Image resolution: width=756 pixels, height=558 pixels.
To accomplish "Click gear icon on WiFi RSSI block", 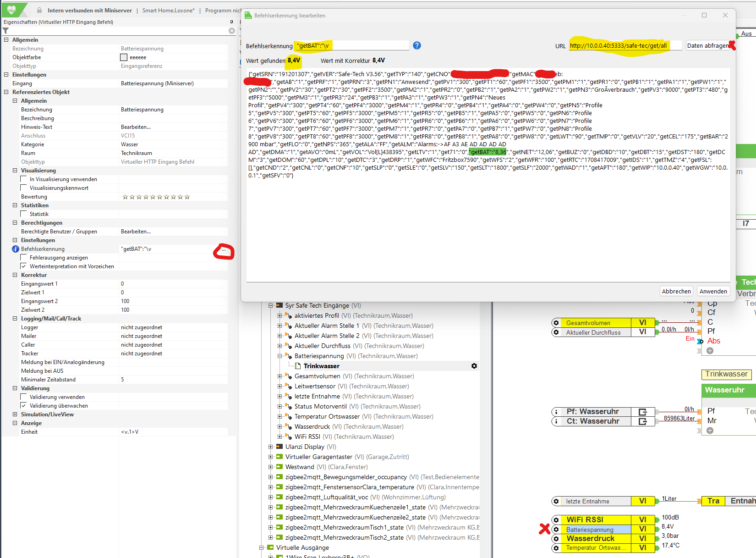I will (556, 520).
